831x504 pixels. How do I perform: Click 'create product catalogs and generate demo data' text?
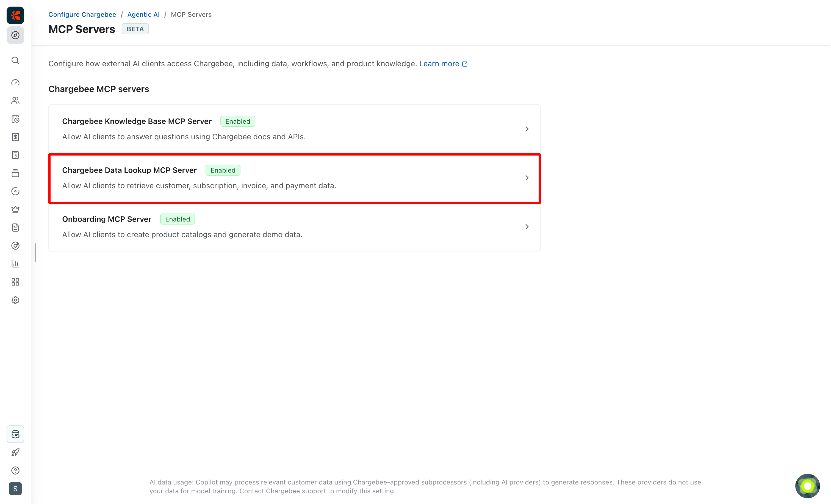(x=182, y=234)
